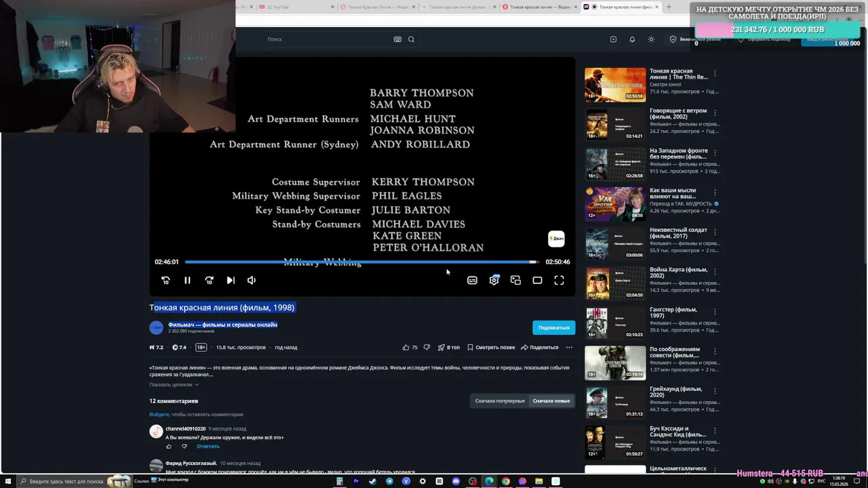Pause the video playback

pyautogui.click(x=187, y=280)
